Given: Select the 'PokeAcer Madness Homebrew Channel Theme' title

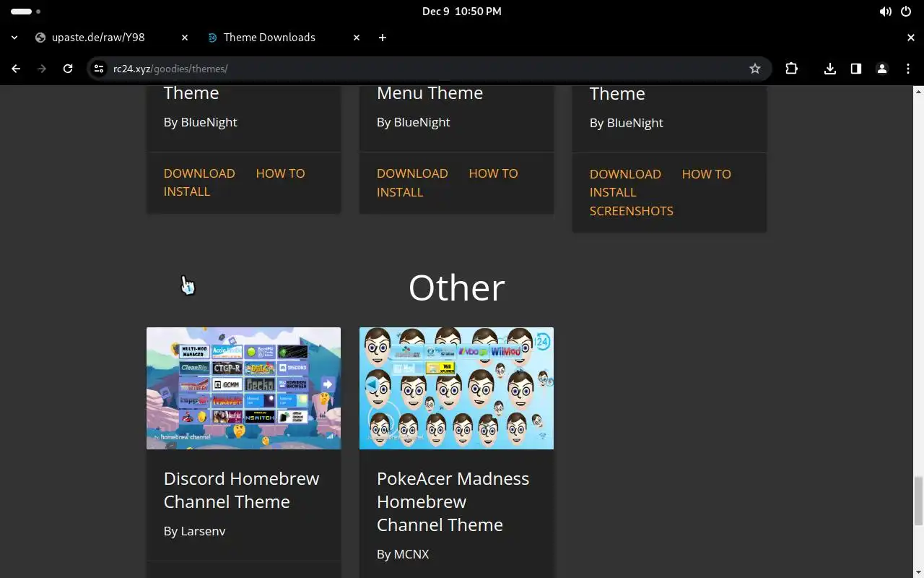Looking at the screenshot, I should (x=453, y=501).
